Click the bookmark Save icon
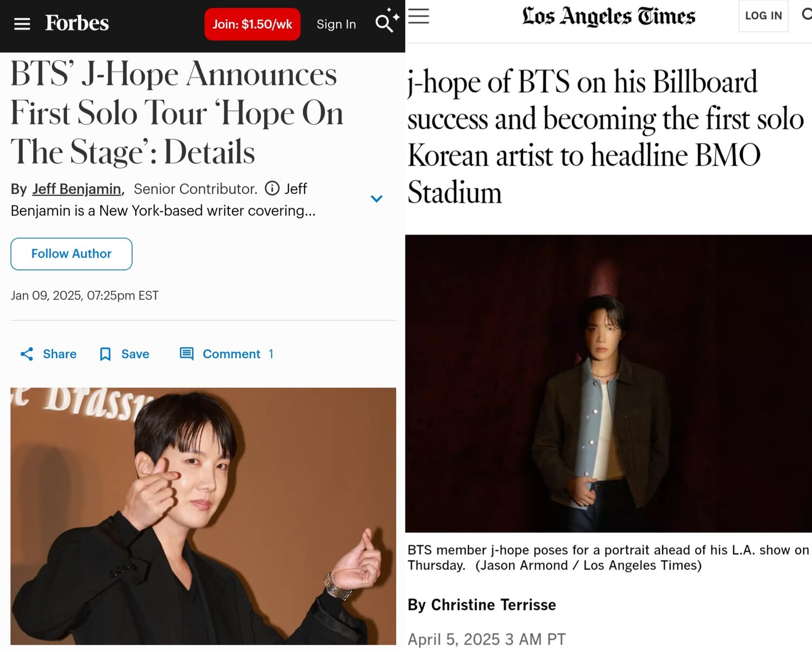This screenshot has height=650, width=812. pos(106,354)
